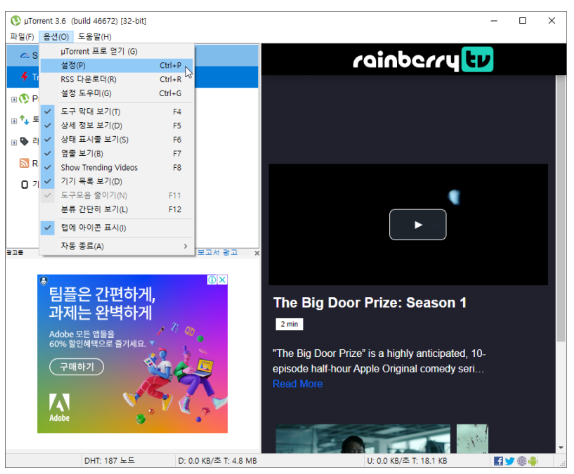Expand the uTorrent Pro tree node

click(14, 99)
